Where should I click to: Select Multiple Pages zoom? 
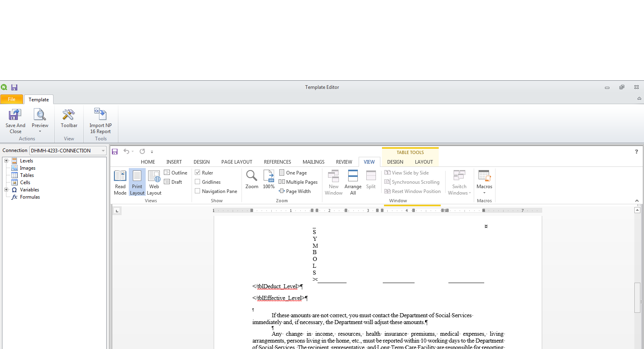(x=298, y=182)
